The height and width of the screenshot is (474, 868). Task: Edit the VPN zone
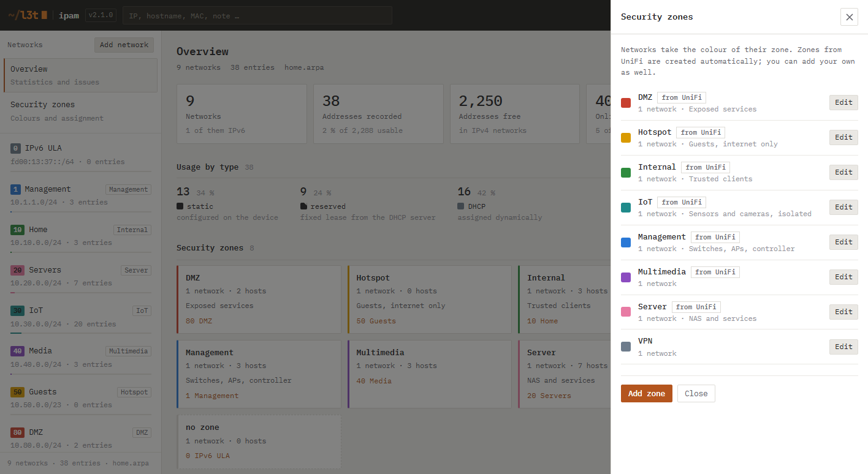(843, 347)
